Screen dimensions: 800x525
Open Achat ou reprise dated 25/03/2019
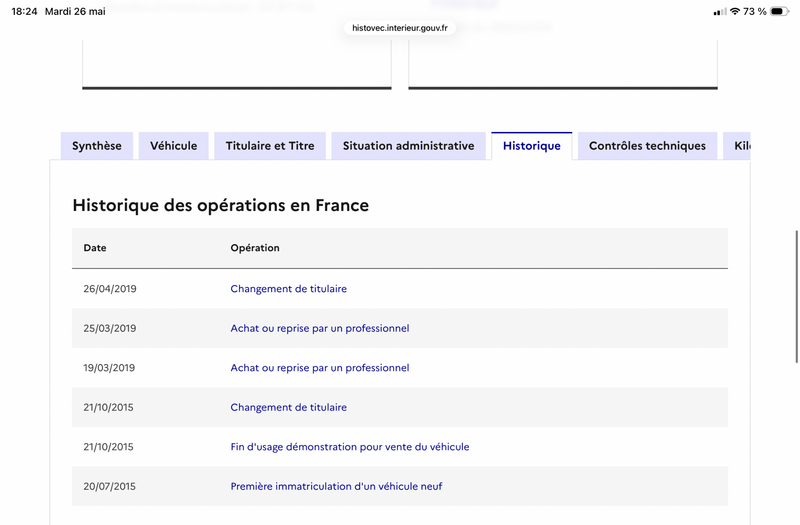(x=320, y=329)
